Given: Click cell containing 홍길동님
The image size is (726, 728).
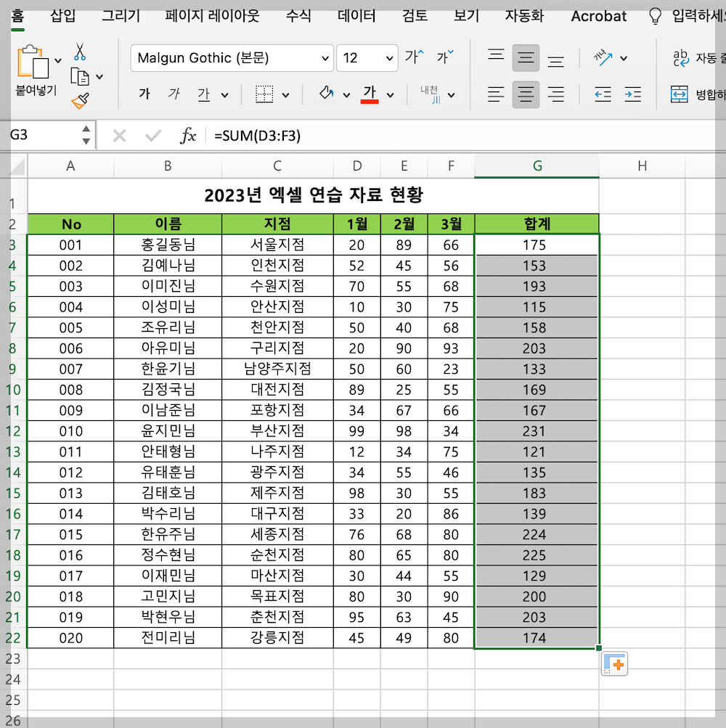Looking at the screenshot, I should click(168, 245).
